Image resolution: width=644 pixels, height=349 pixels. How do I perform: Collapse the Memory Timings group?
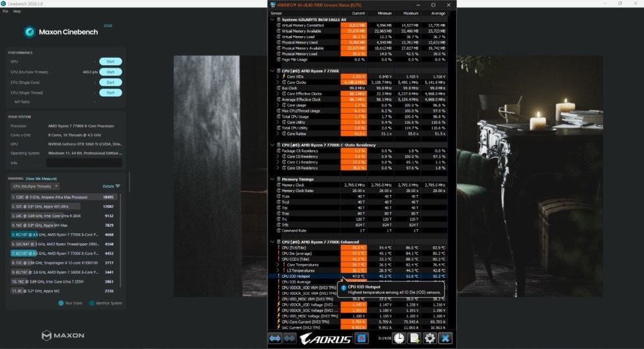[272, 179]
